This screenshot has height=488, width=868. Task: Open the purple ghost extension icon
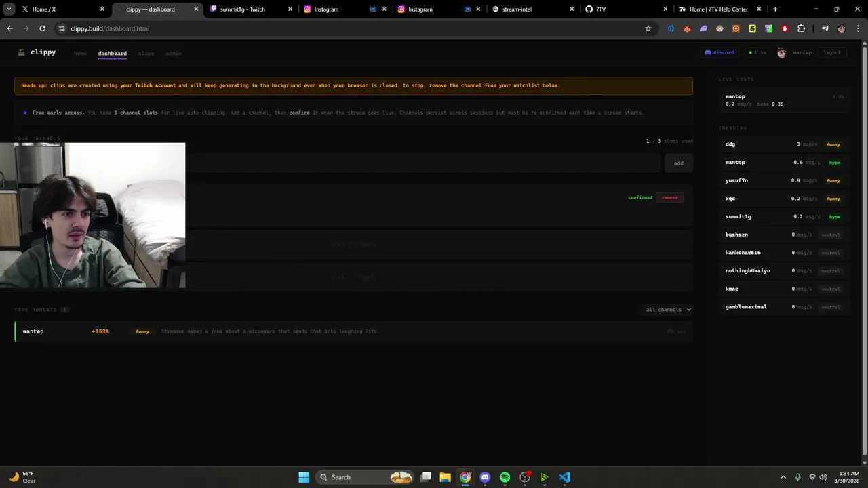pos(703,28)
